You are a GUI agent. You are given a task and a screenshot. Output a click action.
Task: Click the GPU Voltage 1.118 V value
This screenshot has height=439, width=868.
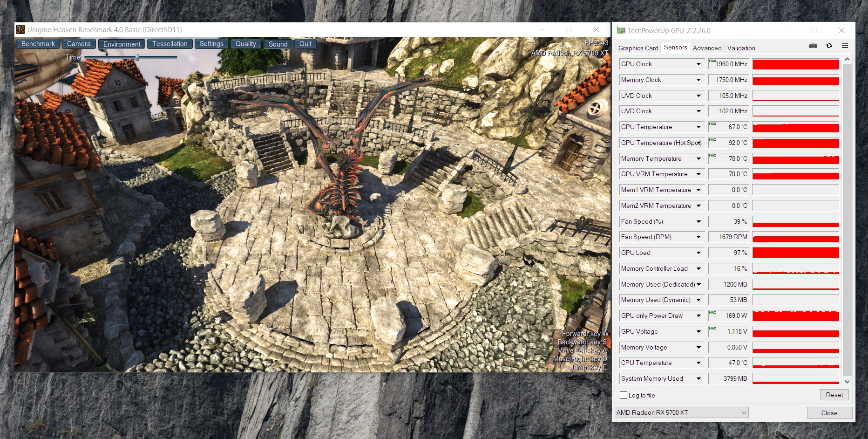coord(728,332)
